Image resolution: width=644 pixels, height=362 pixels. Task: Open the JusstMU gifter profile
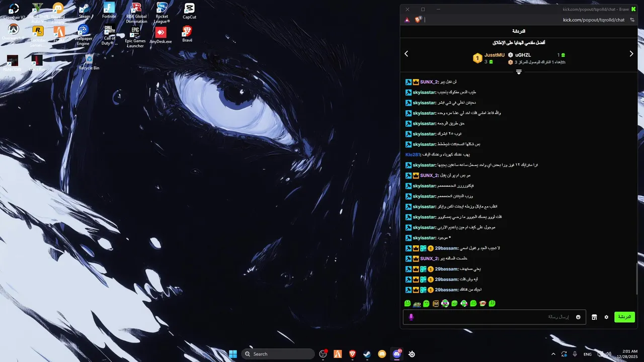click(x=494, y=55)
